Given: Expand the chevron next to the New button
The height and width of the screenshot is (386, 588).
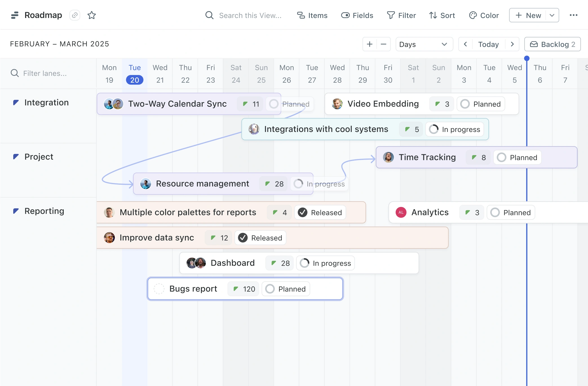Looking at the screenshot, I should 552,15.
